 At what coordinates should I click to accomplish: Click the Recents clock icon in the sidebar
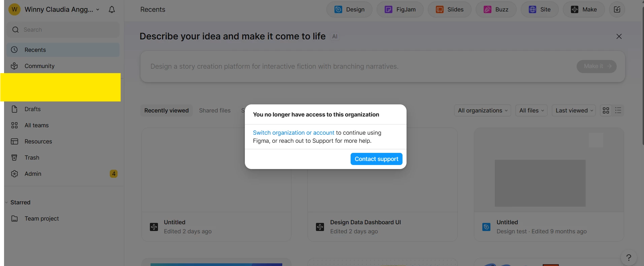pos(14,50)
